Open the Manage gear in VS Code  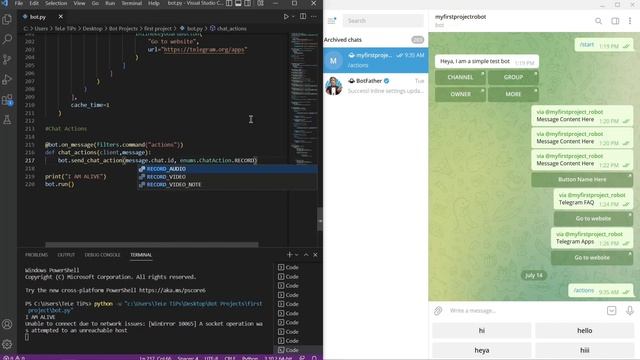tap(7, 344)
